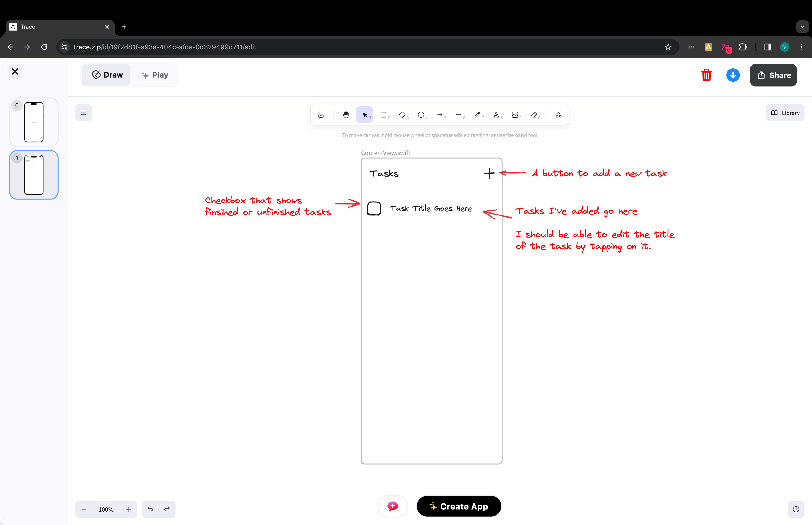
Task: Open Chrome's three-dot menu
Action: (801, 47)
